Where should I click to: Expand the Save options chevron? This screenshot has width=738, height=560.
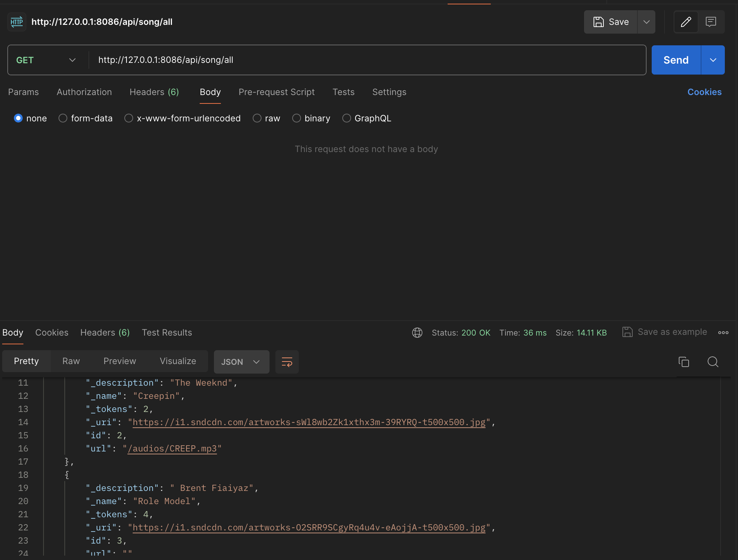[647, 22]
